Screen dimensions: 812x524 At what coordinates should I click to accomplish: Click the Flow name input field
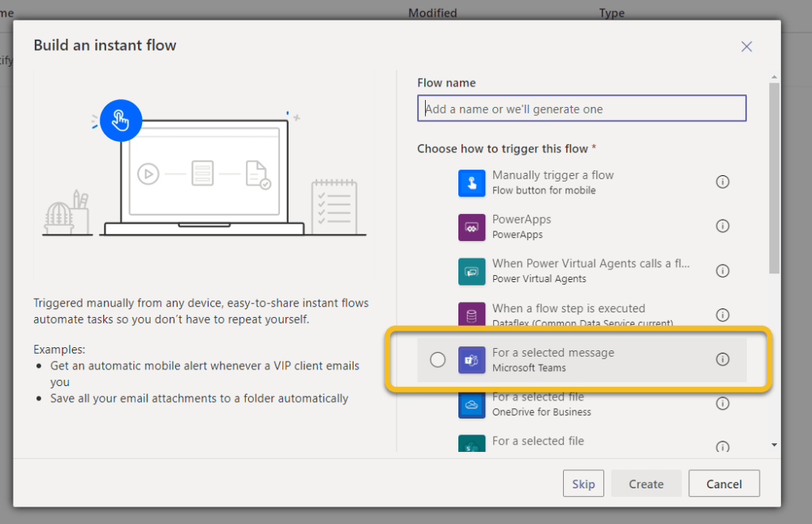point(581,109)
